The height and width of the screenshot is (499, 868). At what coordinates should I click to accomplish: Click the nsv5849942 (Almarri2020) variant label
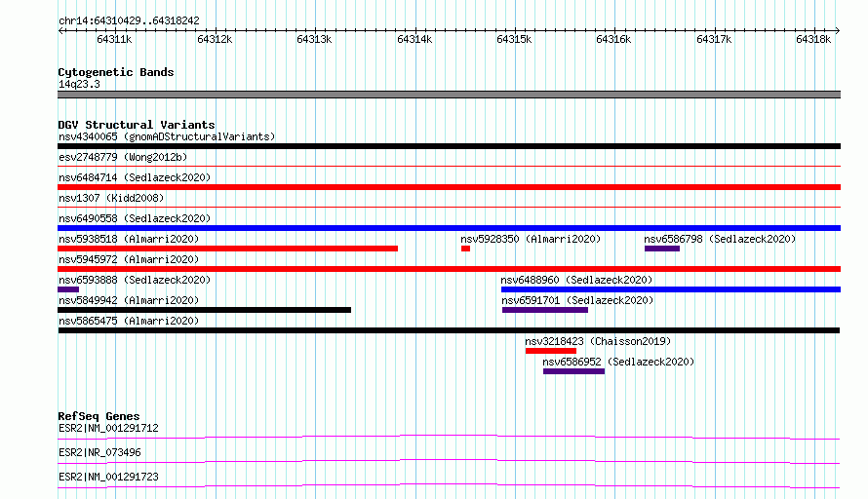129,300
